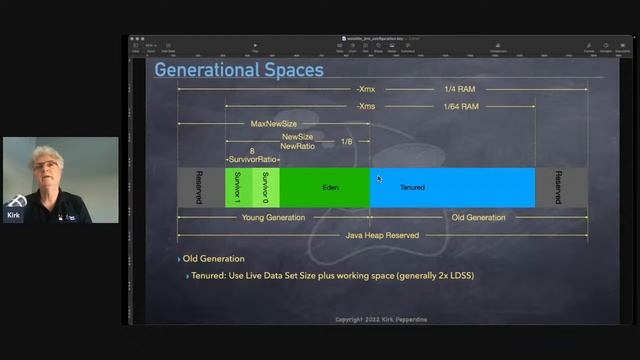The width and height of the screenshot is (640, 360).
Task: Insert a Chart from the toolbar
Action: [353, 48]
